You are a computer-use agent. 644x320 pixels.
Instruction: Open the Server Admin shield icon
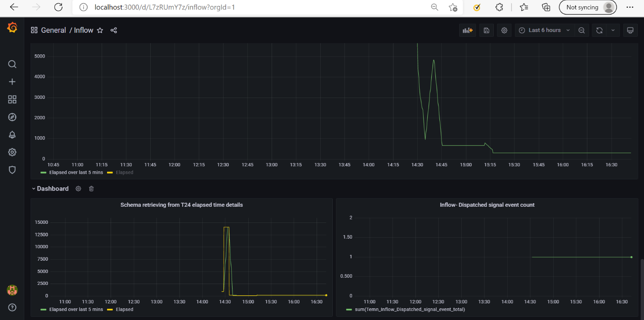pyautogui.click(x=12, y=170)
